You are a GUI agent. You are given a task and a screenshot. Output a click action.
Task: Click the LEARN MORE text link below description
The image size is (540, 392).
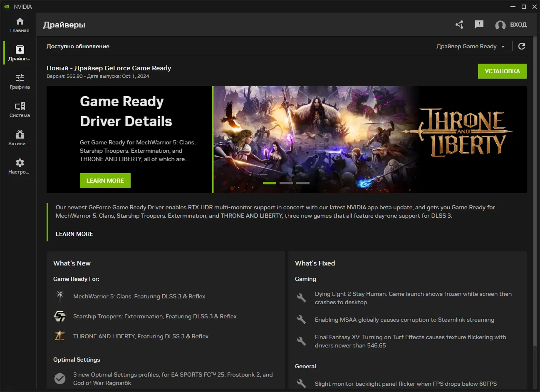point(74,234)
